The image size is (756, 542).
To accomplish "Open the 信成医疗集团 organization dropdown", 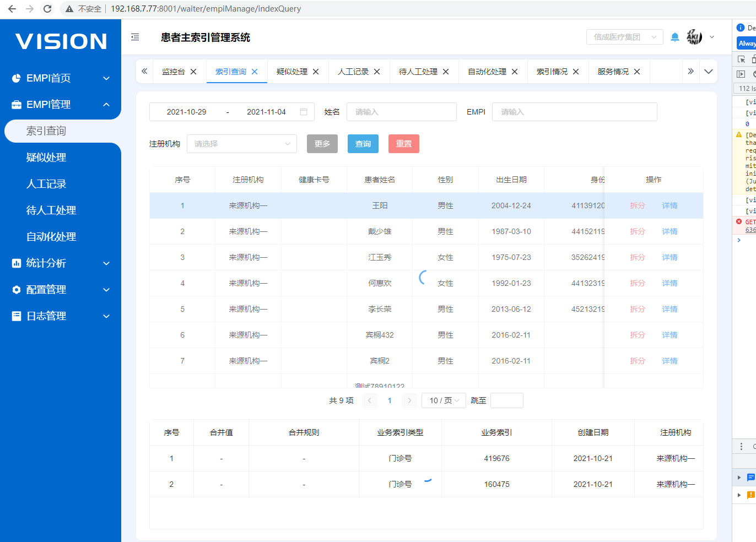I will (x=625, y=37).
